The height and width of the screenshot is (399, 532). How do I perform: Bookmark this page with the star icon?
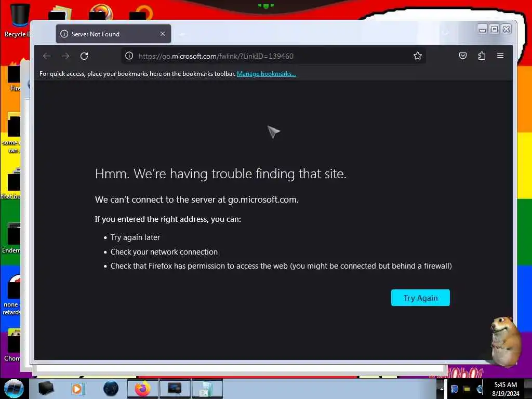(417, 56)
